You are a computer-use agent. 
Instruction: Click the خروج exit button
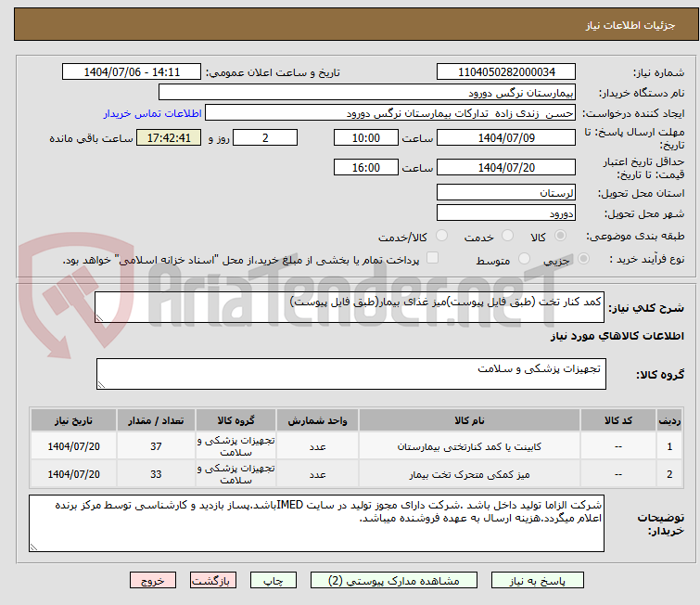point(153,580)
